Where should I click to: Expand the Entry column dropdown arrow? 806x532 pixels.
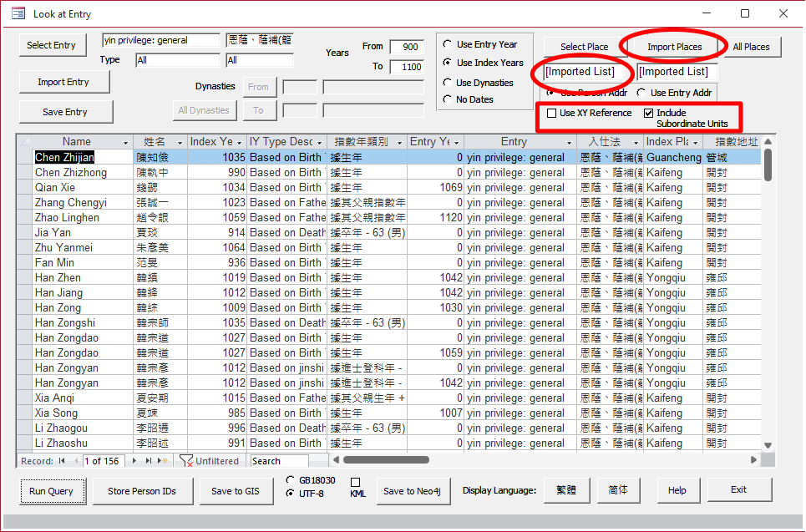tap(570, 142)
